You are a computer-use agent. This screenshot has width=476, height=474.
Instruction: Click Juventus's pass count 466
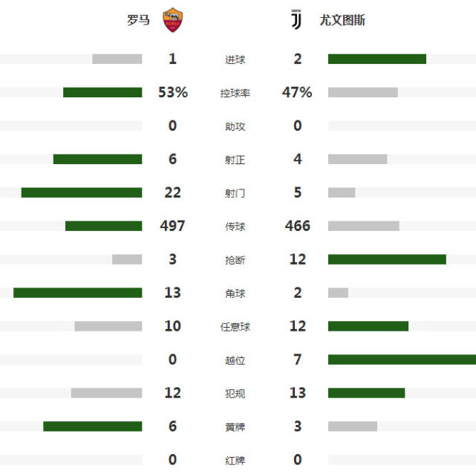298,226
